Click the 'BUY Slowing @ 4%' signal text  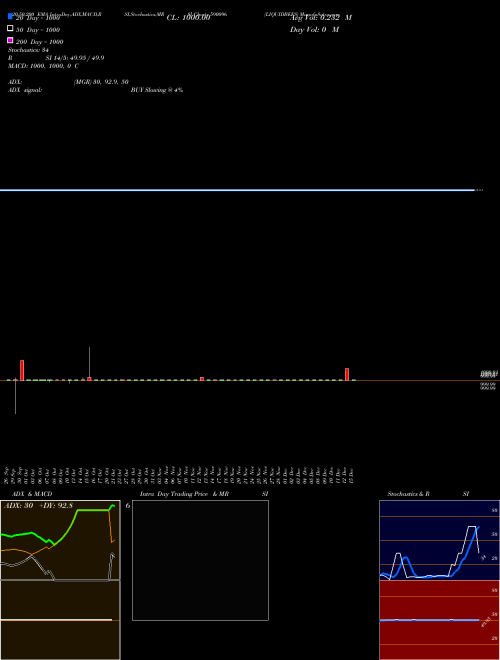tap(157, 90)
